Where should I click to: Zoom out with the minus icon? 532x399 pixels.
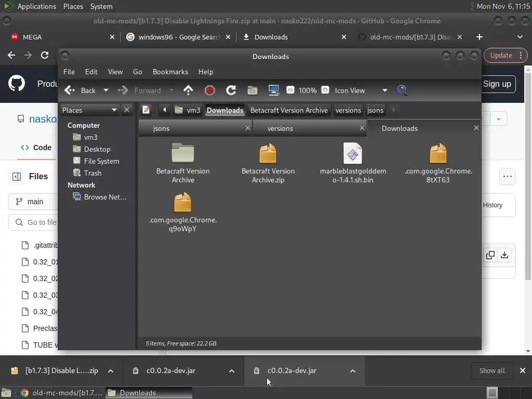(x=290, y=90)
